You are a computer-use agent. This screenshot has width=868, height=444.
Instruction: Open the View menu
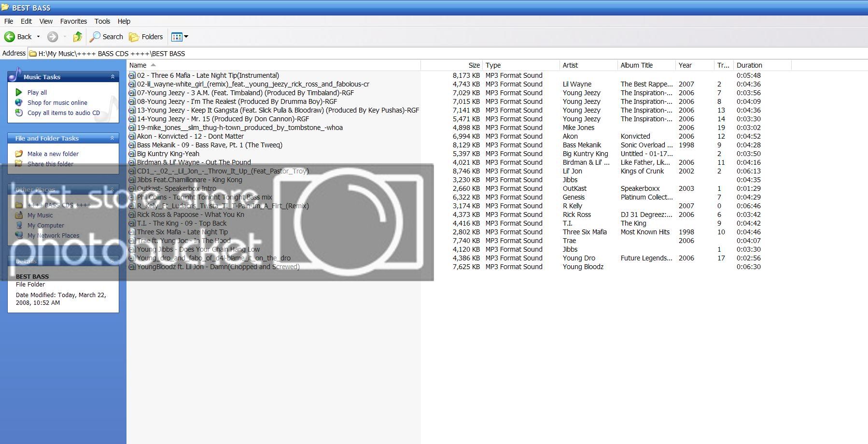[x=46, y=21]
